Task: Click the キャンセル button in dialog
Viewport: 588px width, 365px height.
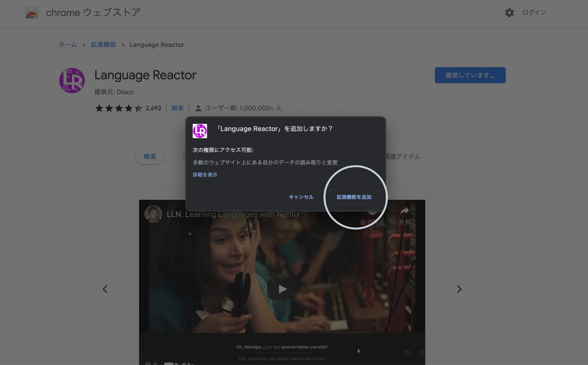Action: tap(301, 197)
